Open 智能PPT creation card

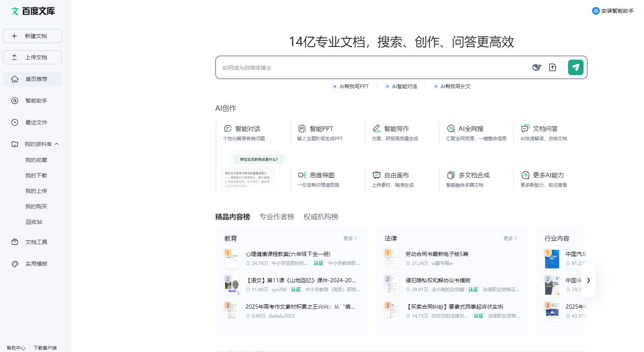[x=327, y=133]
